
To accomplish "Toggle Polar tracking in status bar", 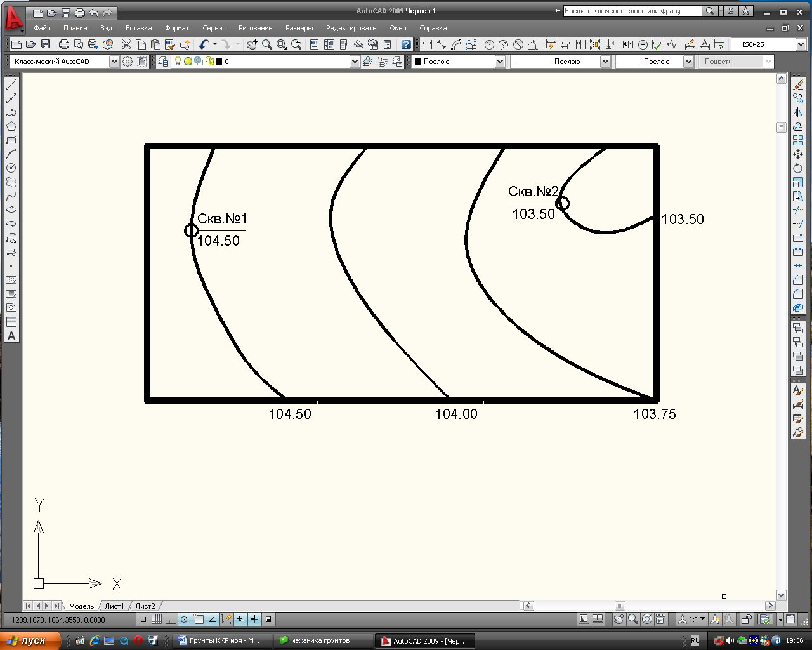I will tap(185, 620).
